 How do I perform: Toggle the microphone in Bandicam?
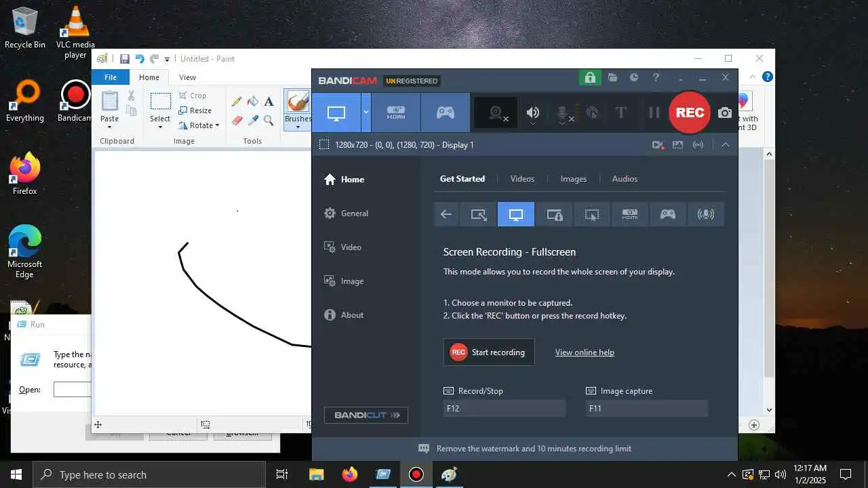(x=563, y=113)
